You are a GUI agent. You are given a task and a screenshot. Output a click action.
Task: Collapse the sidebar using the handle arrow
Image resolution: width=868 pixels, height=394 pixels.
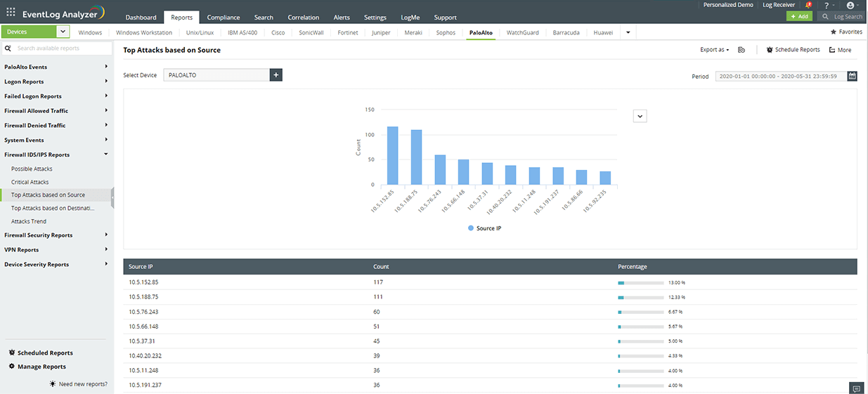(112, 197)
